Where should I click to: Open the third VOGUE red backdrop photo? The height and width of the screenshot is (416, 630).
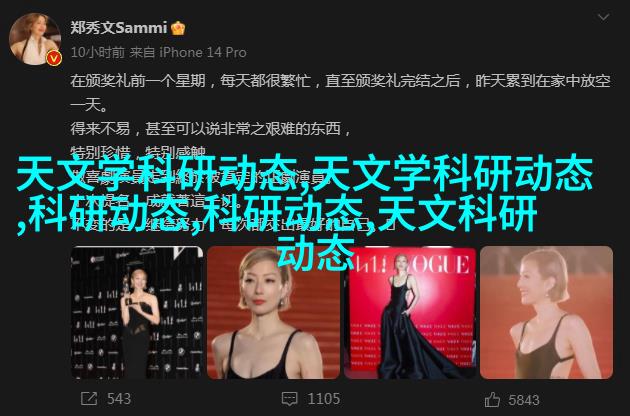click(410, 313)
